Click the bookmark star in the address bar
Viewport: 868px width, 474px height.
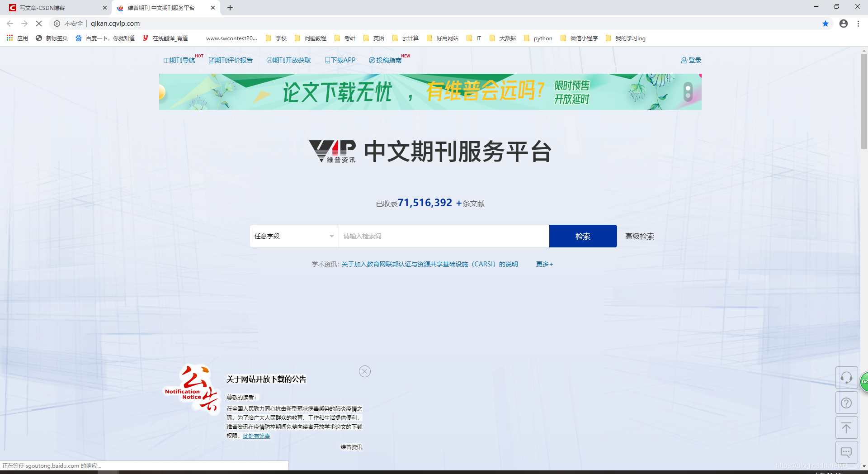826,24
